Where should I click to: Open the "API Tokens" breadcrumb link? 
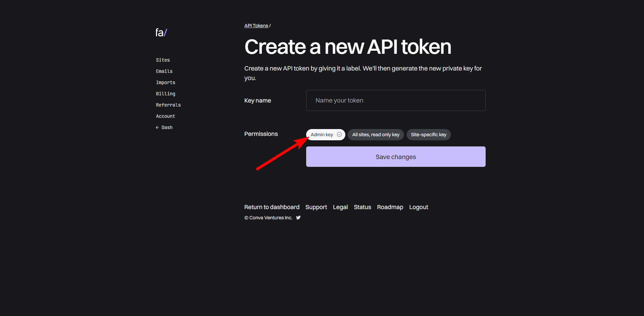coord(256,25)
